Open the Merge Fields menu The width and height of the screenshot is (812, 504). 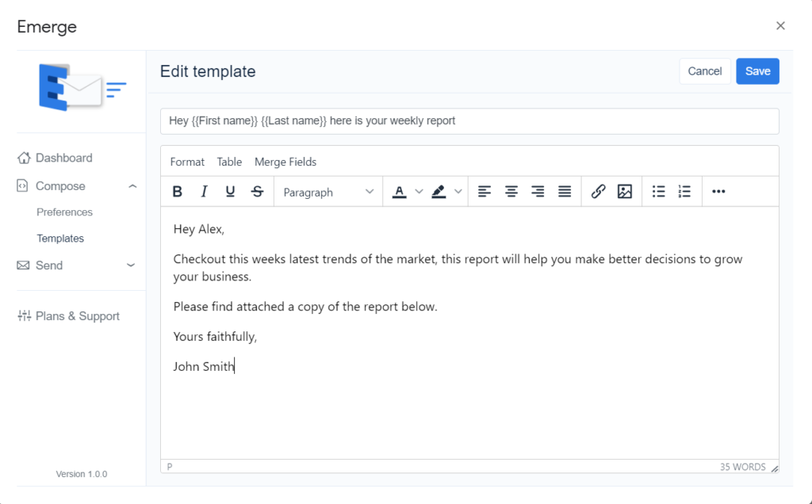(x=285, y=162)
